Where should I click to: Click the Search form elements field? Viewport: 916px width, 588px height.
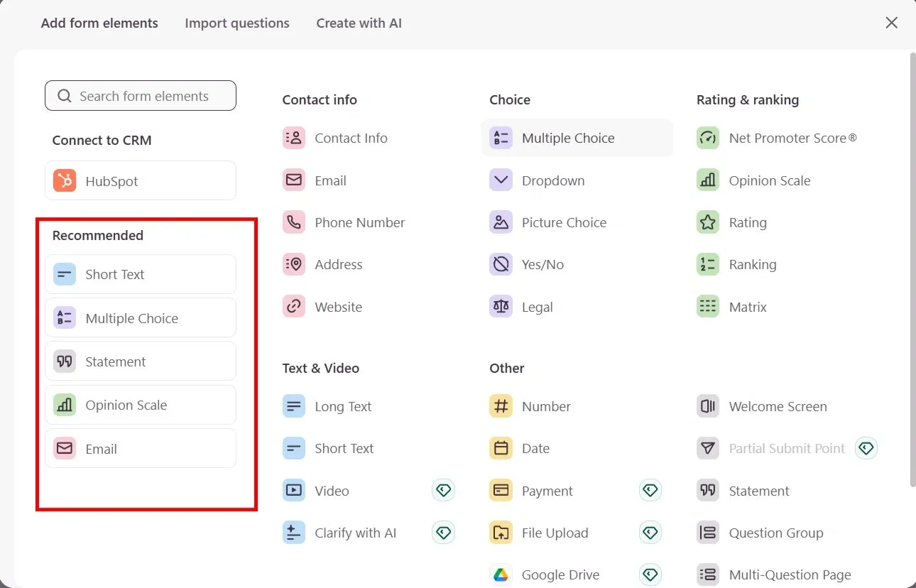point(141,96)
